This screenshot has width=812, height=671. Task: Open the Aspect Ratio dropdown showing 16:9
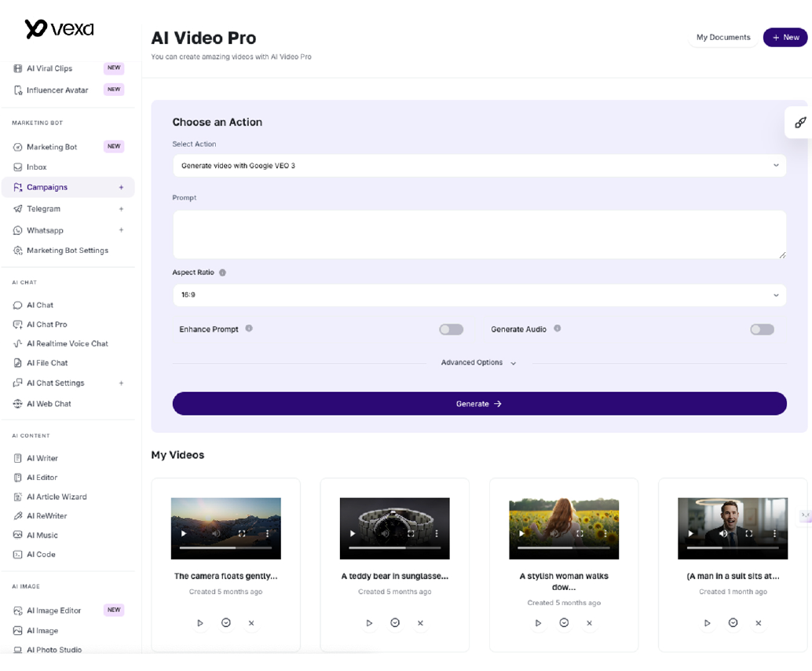click(479, 295)
